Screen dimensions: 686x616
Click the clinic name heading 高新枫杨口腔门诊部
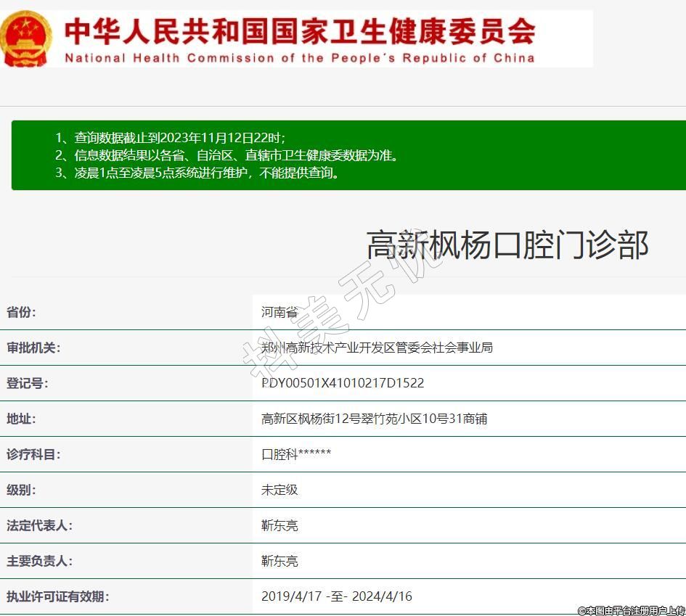507,245
